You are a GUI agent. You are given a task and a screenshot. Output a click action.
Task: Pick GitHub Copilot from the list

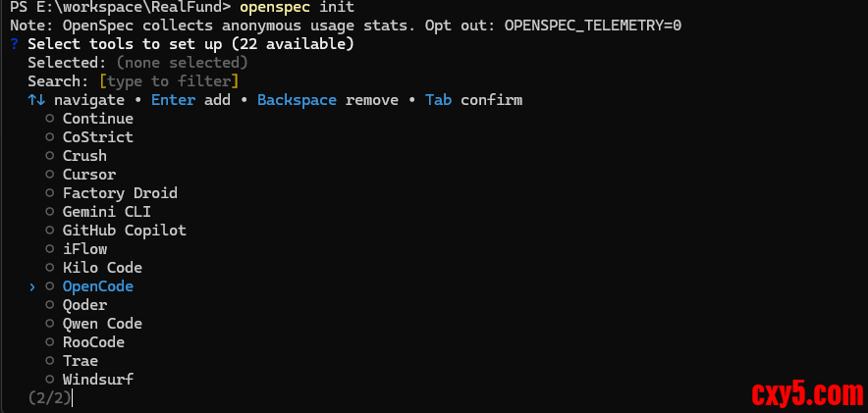124,231
